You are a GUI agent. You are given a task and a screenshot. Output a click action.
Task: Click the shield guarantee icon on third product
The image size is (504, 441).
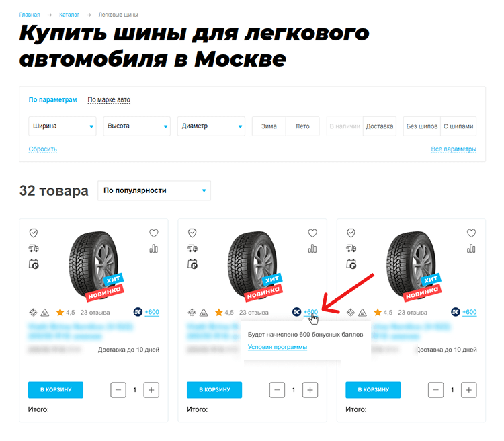tap(351, 233)
